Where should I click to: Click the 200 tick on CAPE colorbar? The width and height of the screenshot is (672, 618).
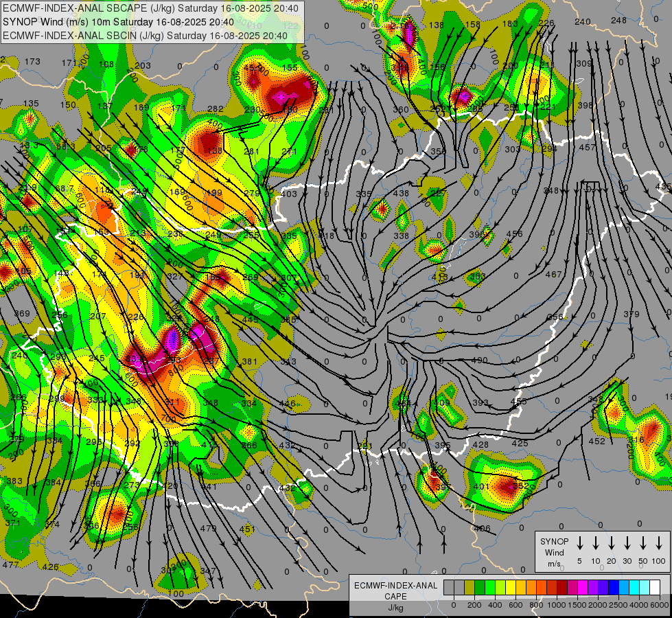click(474, 605)
